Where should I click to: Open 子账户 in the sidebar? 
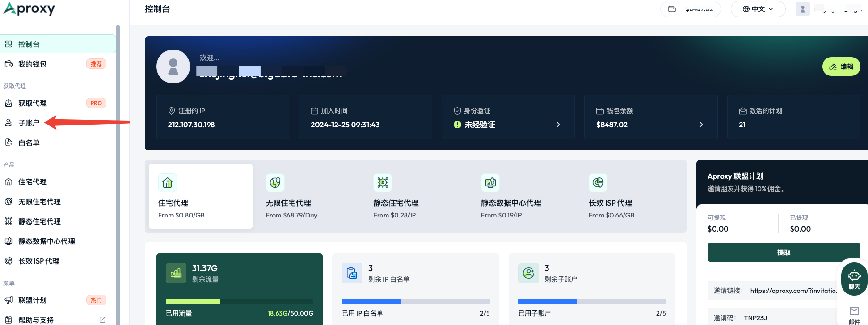28,123
